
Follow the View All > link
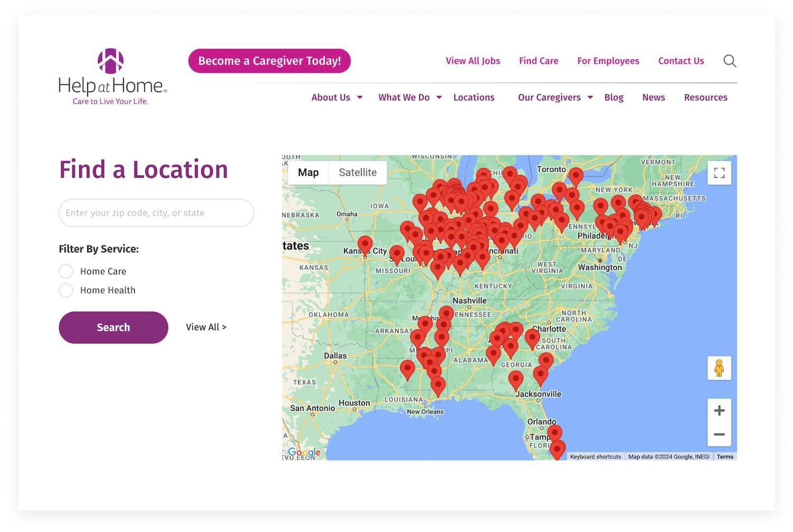point(206,327)
